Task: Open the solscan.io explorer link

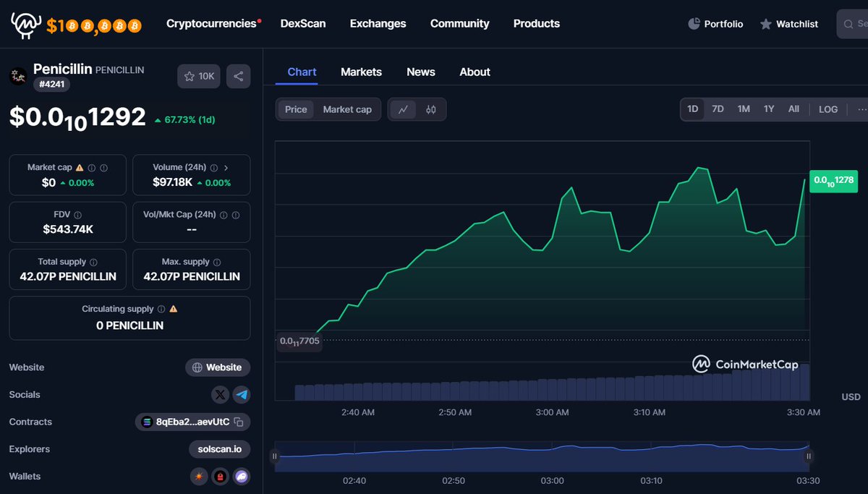Action: coord(219,449)
